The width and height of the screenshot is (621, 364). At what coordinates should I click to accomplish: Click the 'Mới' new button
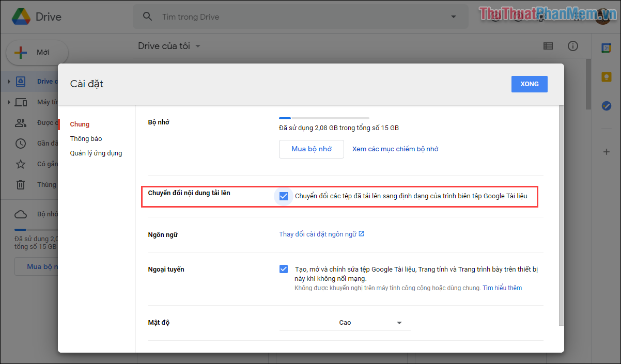pos(37,53)
